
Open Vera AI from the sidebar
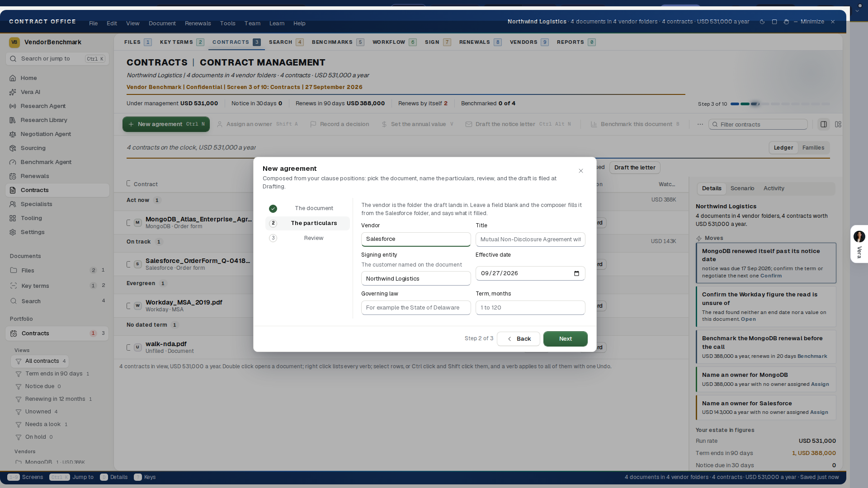[57, 92]
